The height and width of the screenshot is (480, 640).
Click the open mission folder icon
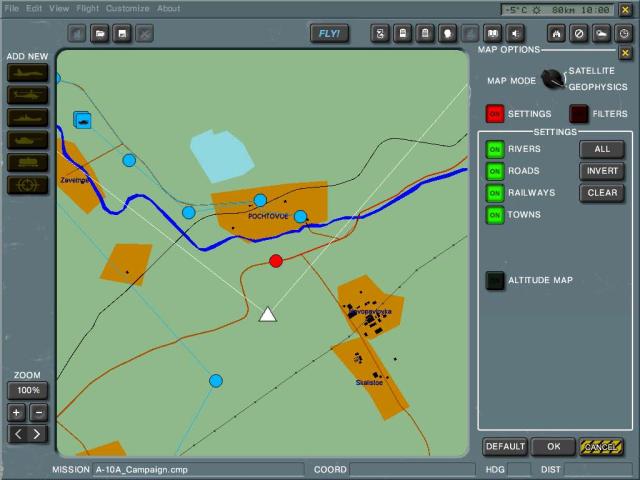[x=100, y=34]
